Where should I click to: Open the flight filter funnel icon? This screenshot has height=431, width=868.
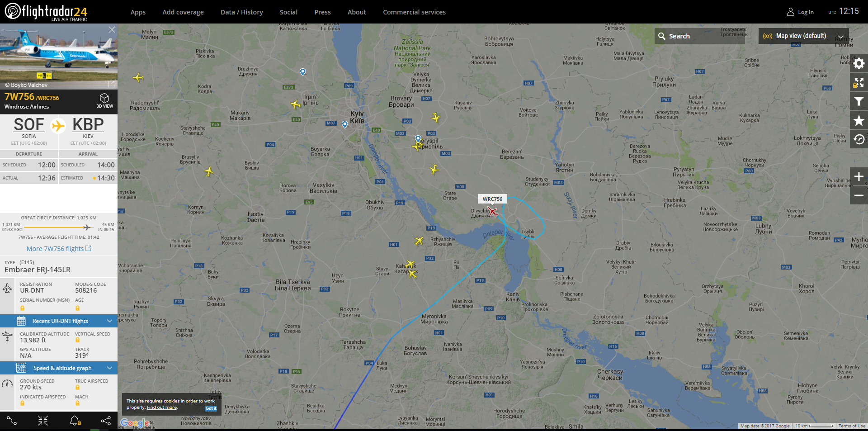[x=859, y=101]
